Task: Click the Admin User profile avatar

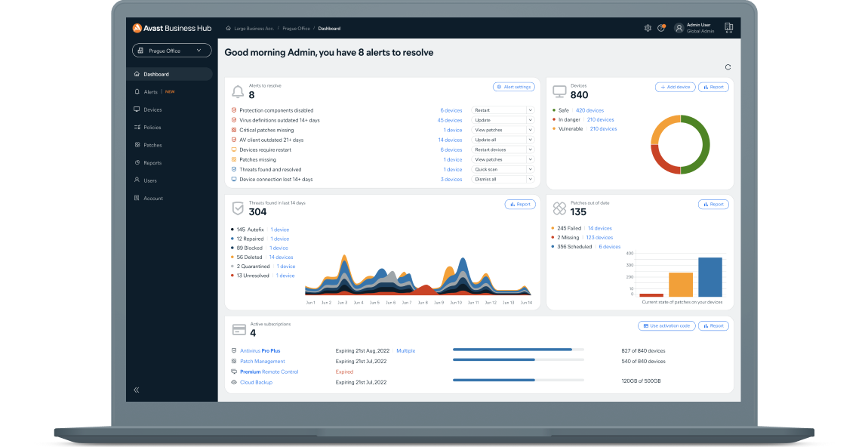Action: click(x=679, y=27)
